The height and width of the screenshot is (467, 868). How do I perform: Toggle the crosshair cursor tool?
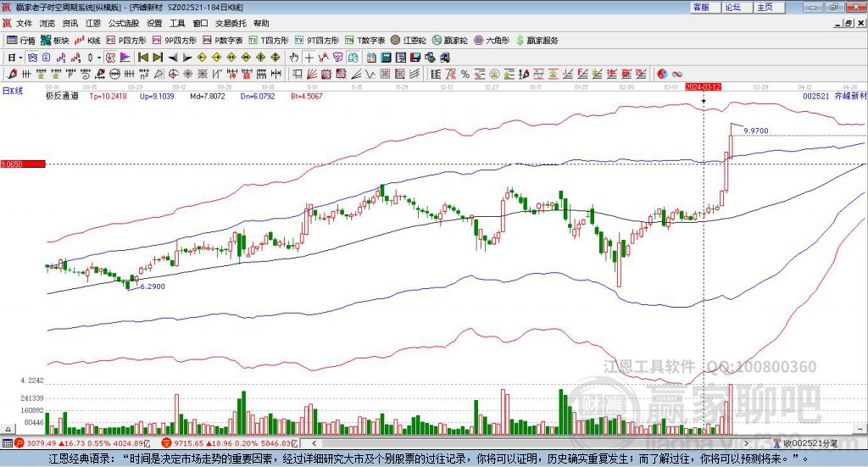[x=309, y=58]
